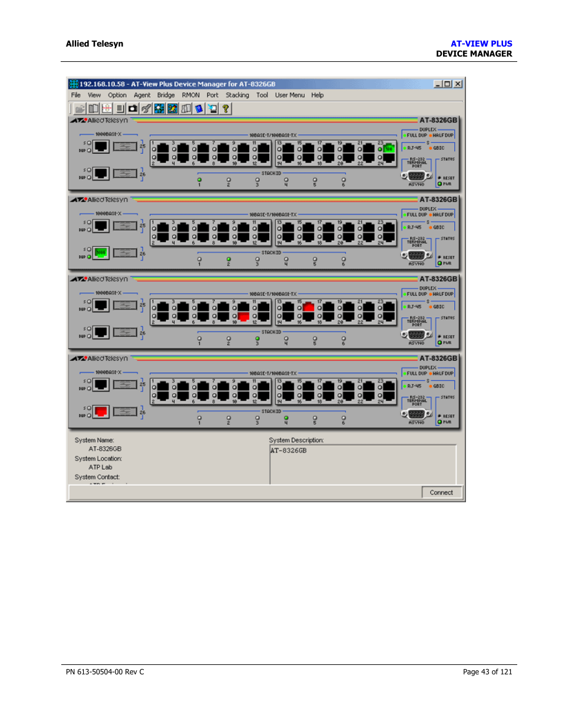Click the System Description text field

click(x=363, y=465)
